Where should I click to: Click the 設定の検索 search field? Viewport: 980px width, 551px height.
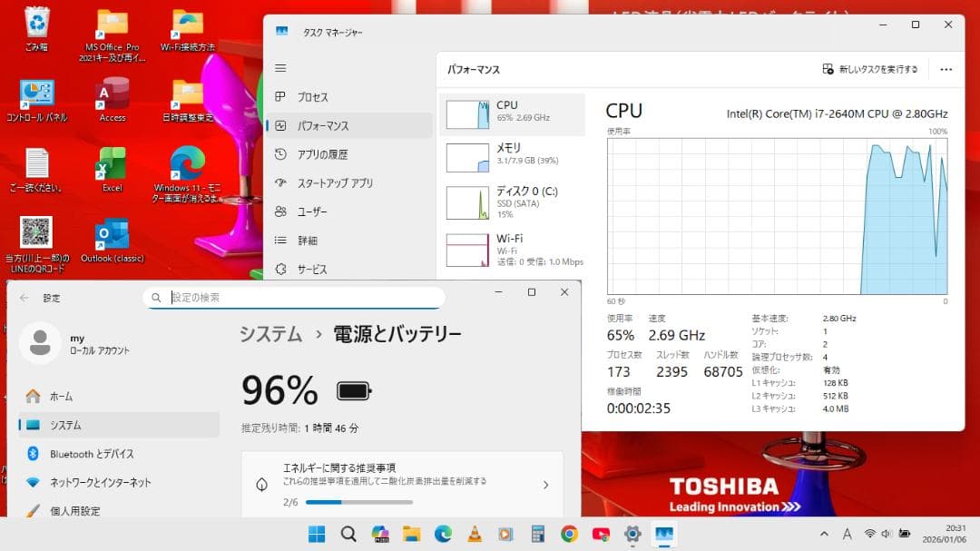(x=294, y=297)
